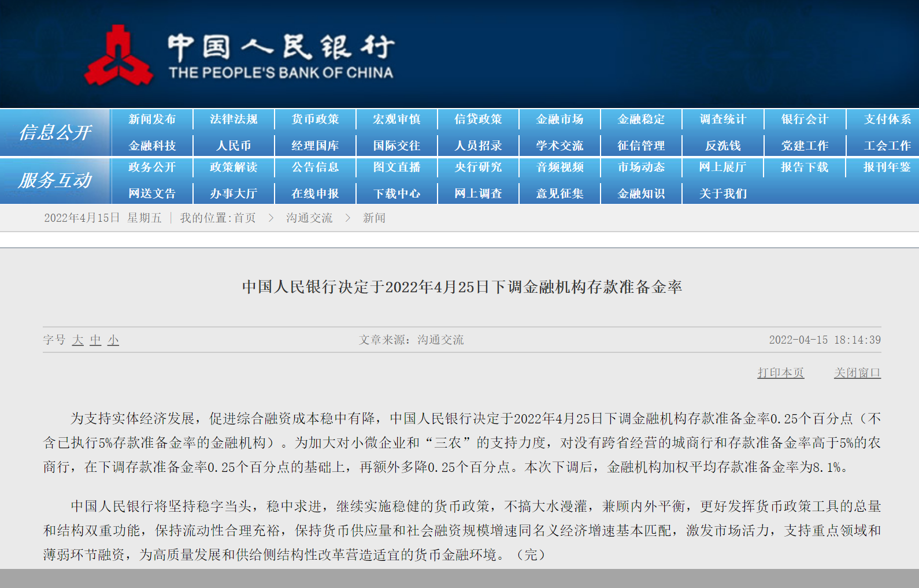Go to 在线申报 page

click(315, 193)
